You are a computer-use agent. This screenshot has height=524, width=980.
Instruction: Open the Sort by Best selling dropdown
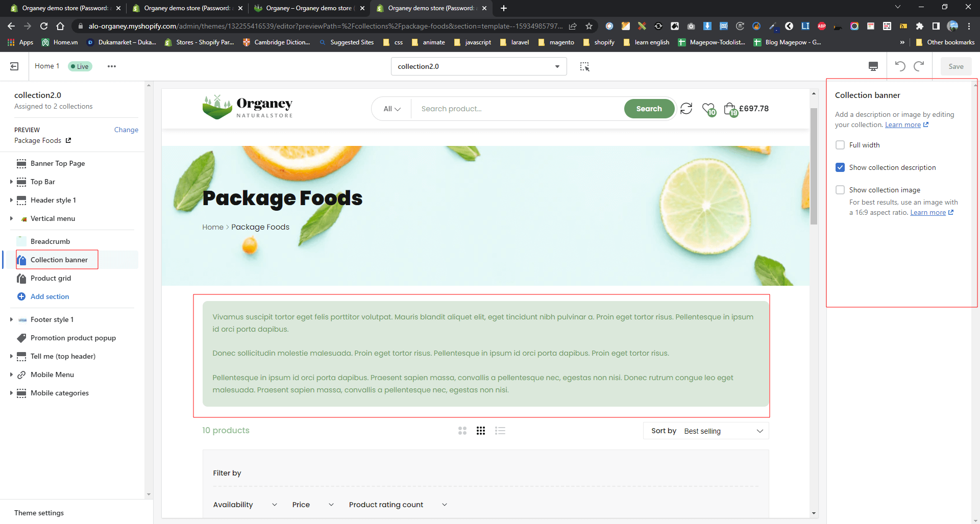click(x=706, y=431)
